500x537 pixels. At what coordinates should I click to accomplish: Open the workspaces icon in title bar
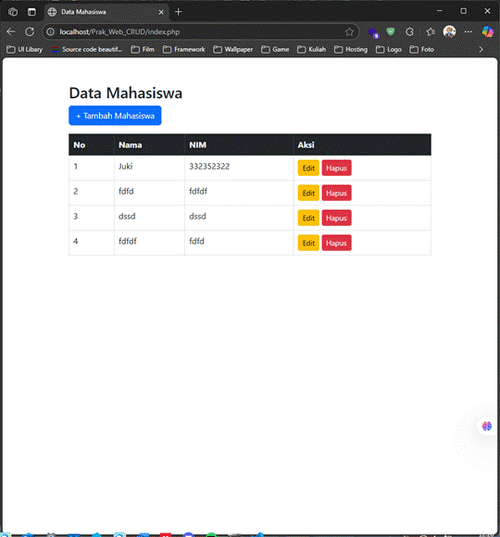point(13,12)
